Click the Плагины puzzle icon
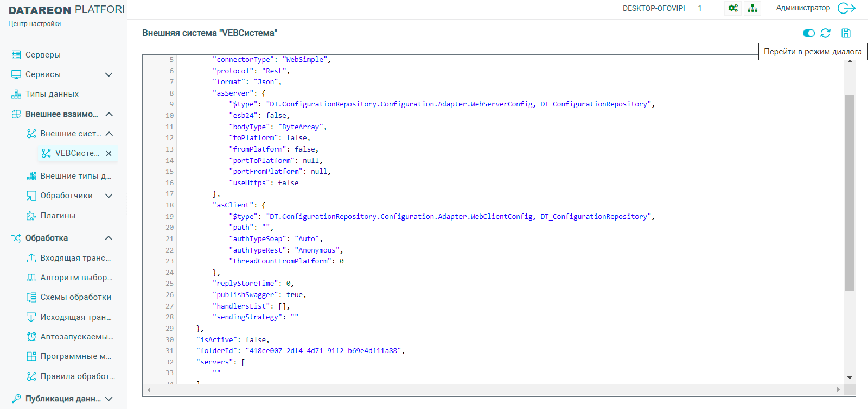Screen dimensions: 868x409 31,216
